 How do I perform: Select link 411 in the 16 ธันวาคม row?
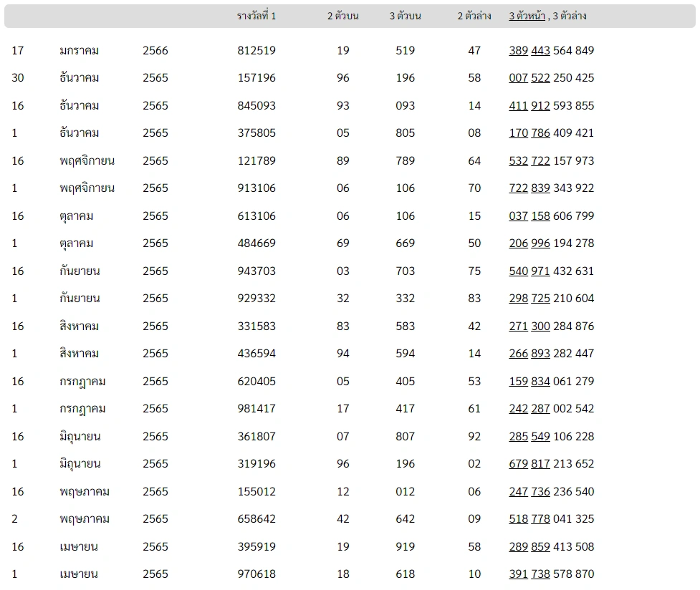tap(518, 106)
